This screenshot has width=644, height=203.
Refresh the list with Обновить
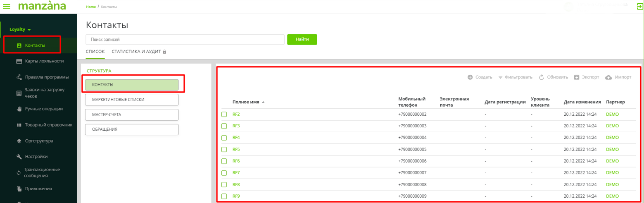[554, 77]
